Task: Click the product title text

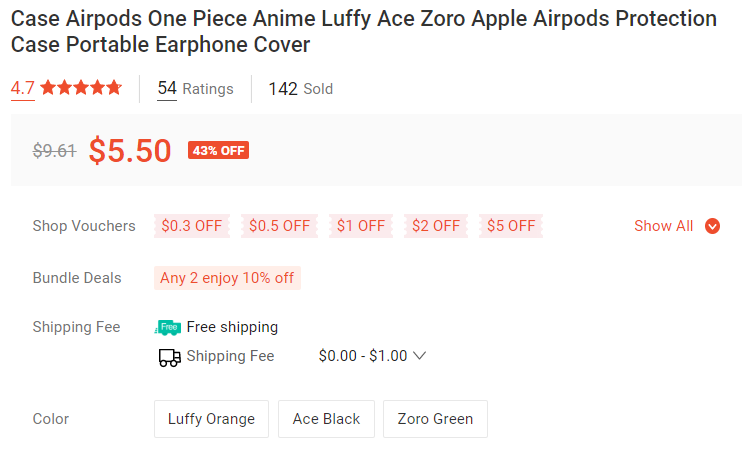Action: coord(364,31)
